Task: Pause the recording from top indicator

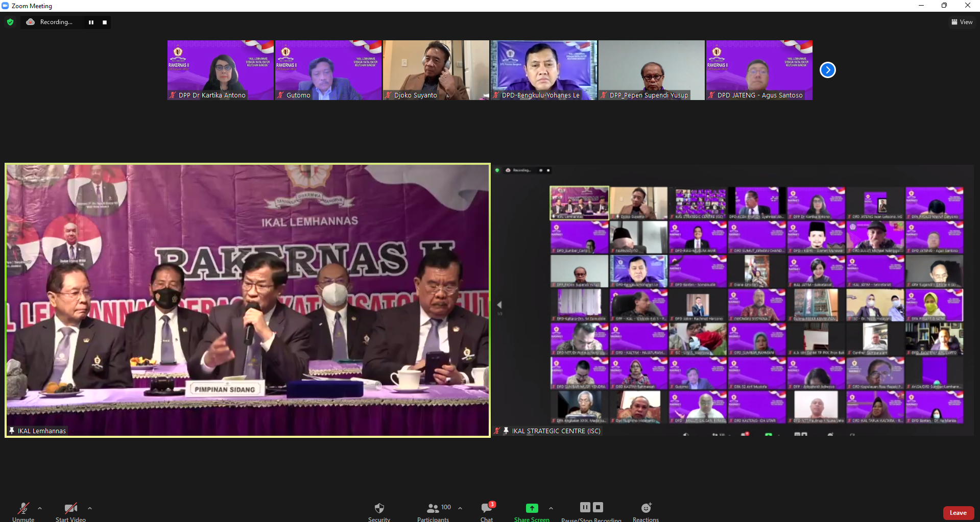Action: (91, 22)
